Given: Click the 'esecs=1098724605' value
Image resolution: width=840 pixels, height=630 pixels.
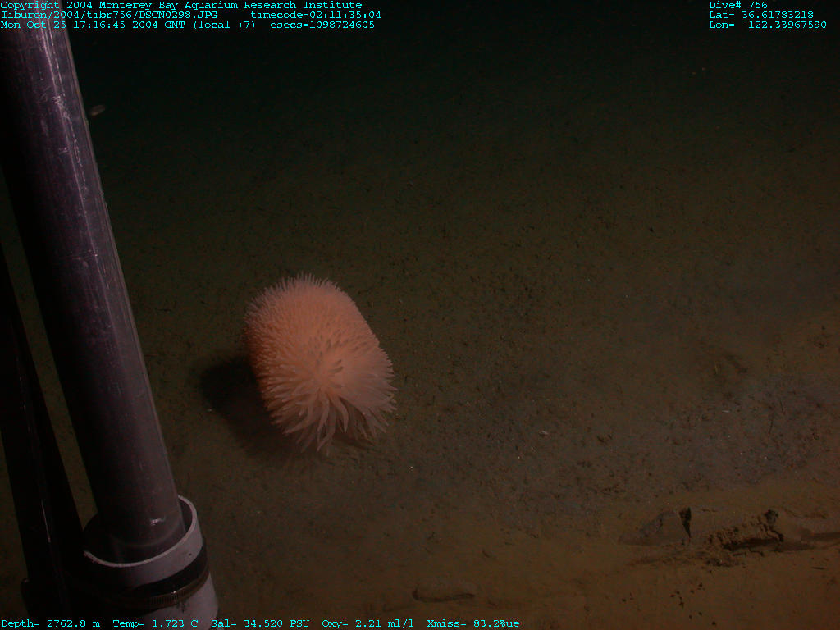Looking at the screenshot, I should coord(322,25).
